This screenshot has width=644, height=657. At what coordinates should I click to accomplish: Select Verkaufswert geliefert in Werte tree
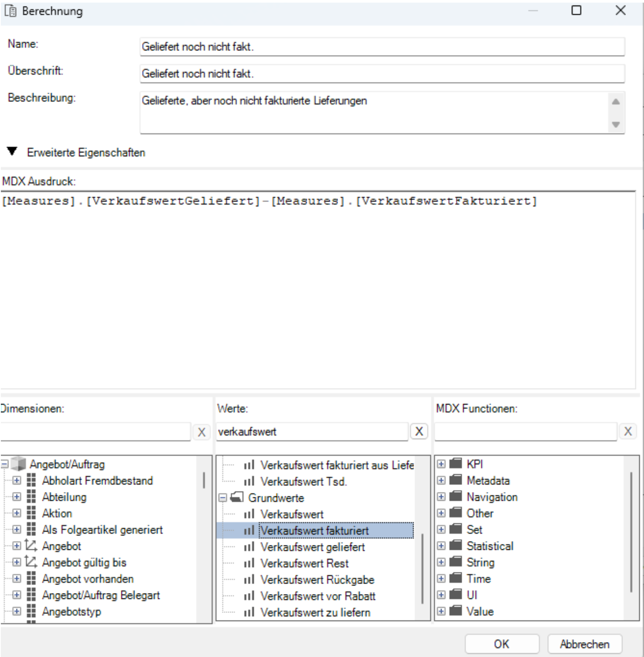point(312,547)
